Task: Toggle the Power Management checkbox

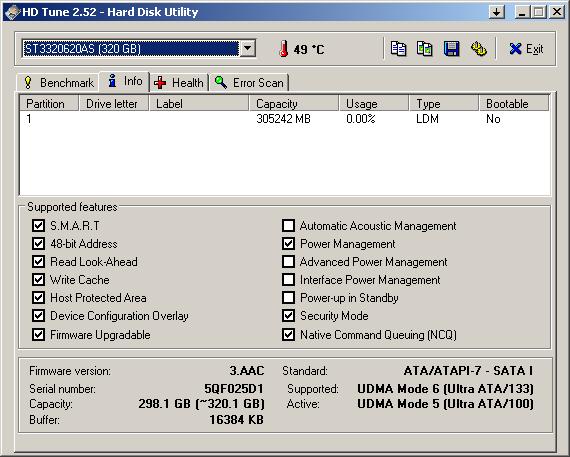Action: tap(288, 244)
